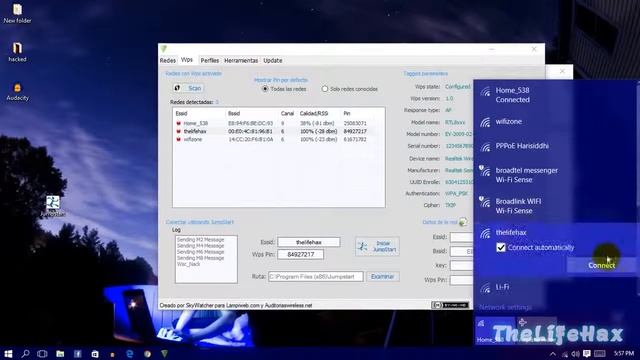The image size is (640, 360).
Task: Launch Audacity from the desktop
Action: pos(17,91)
